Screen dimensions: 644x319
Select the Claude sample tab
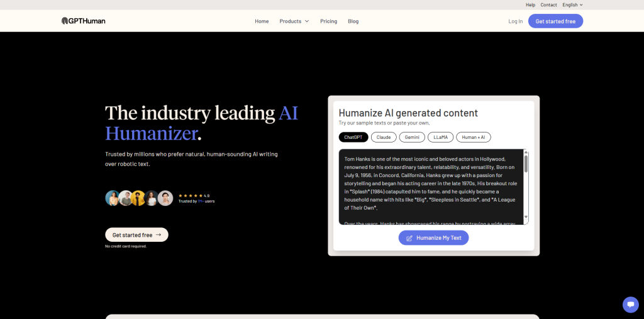[384, 138]
